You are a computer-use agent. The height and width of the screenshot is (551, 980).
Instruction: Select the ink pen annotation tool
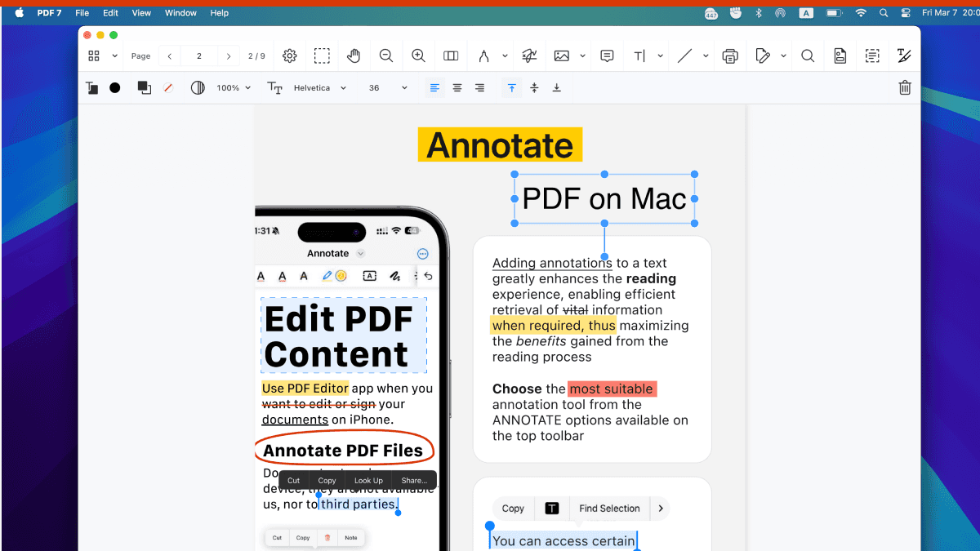483,56
